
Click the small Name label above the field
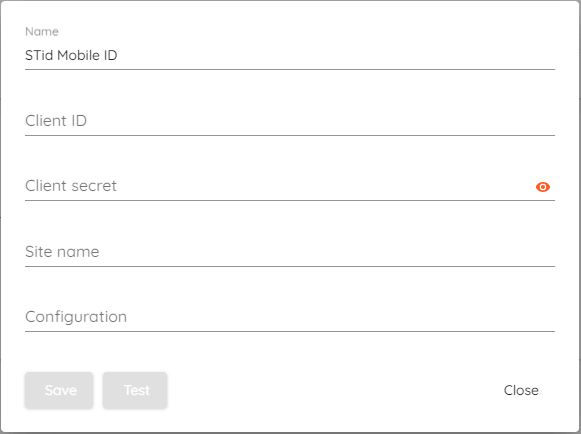tap(42, 32)
